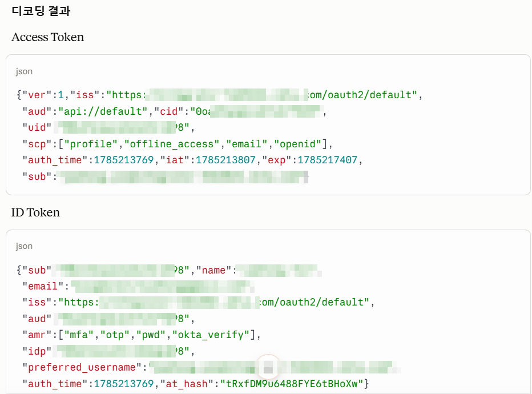The image size is (532, 394).
Task: Click the "okta_verify" amr value
Action: [x=211, y=335]
